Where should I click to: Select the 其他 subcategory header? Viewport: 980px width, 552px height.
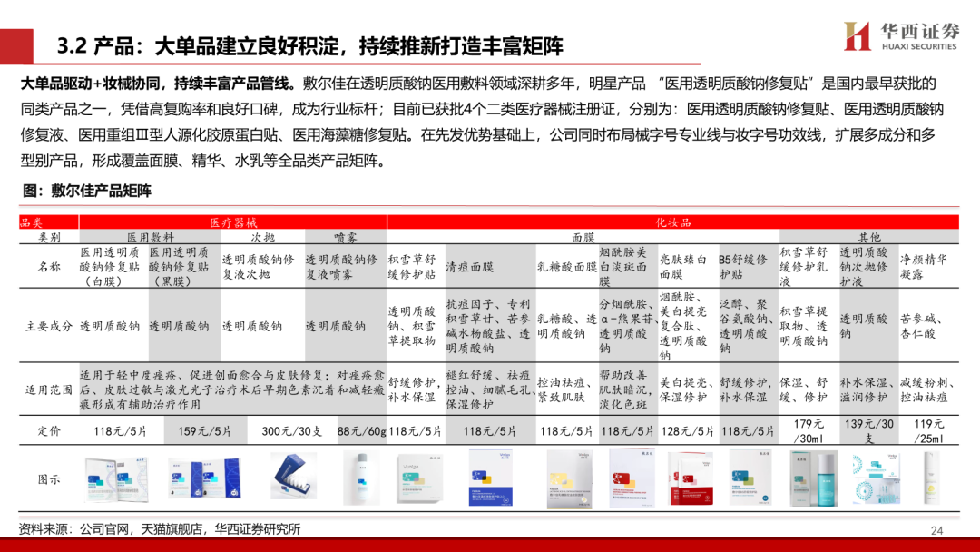pos(869,237)
